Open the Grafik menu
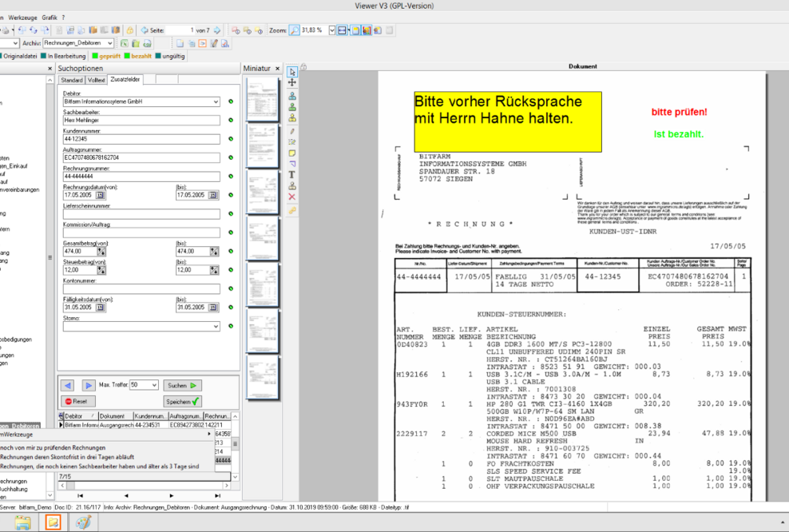Image resolution: width=789 pixels, height=532 pixels. 50,17
